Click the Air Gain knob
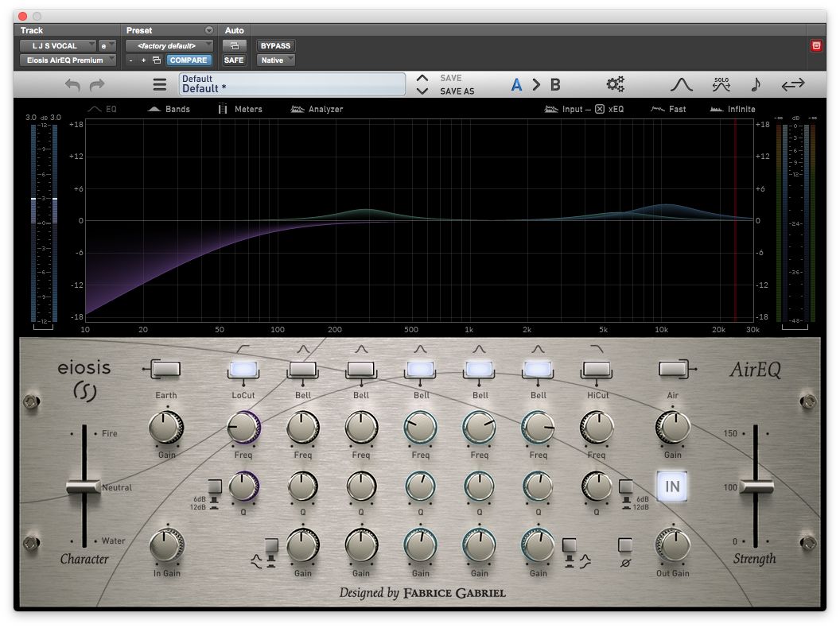Image resolution: width=840 pixels, height=628 pixels. tap(673, 427)
